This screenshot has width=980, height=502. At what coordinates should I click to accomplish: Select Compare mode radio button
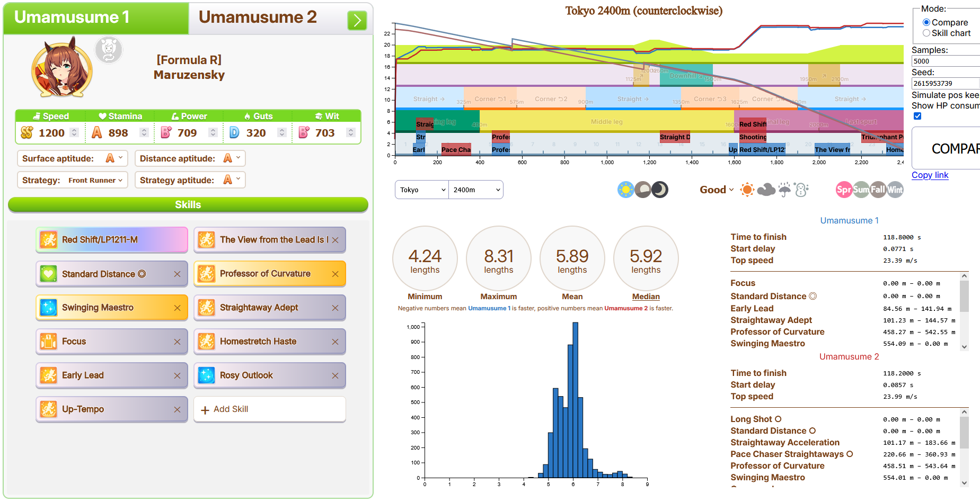(926, 22)
